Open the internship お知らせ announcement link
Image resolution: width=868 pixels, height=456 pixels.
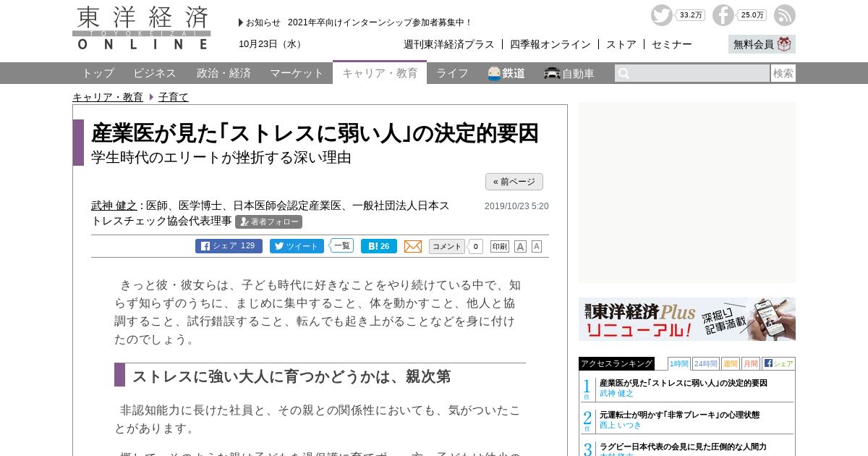(x=380, y=22)
